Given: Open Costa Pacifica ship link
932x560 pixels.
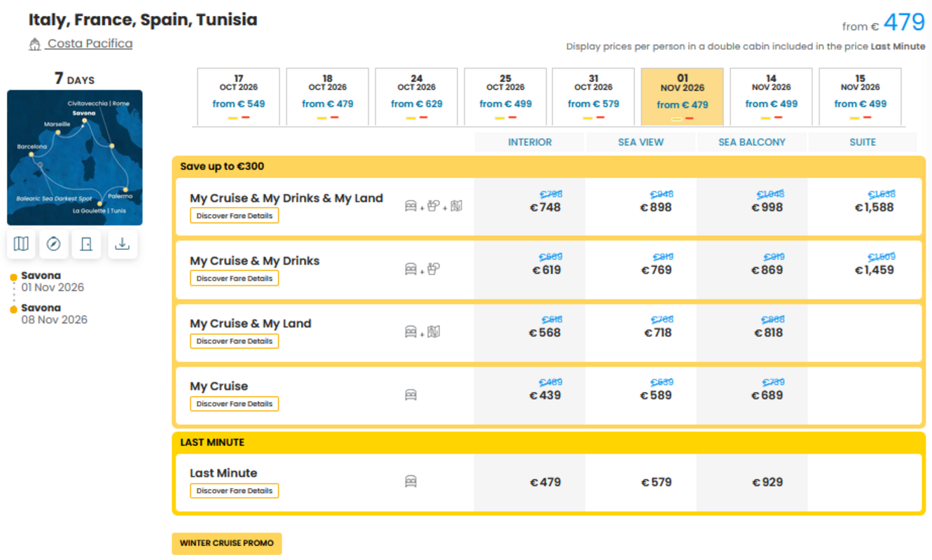Looking at the screenshot, I should 90,43.
